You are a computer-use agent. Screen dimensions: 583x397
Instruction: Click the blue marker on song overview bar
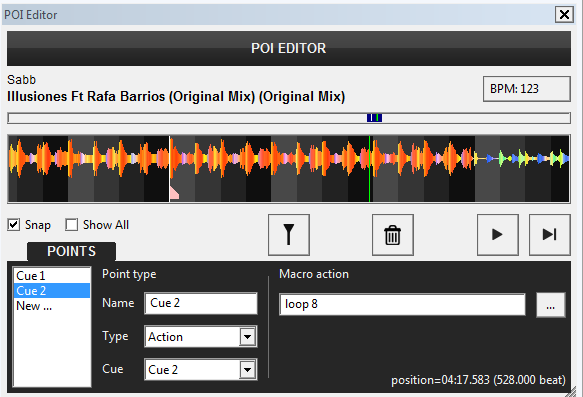[x=374, y=118]
